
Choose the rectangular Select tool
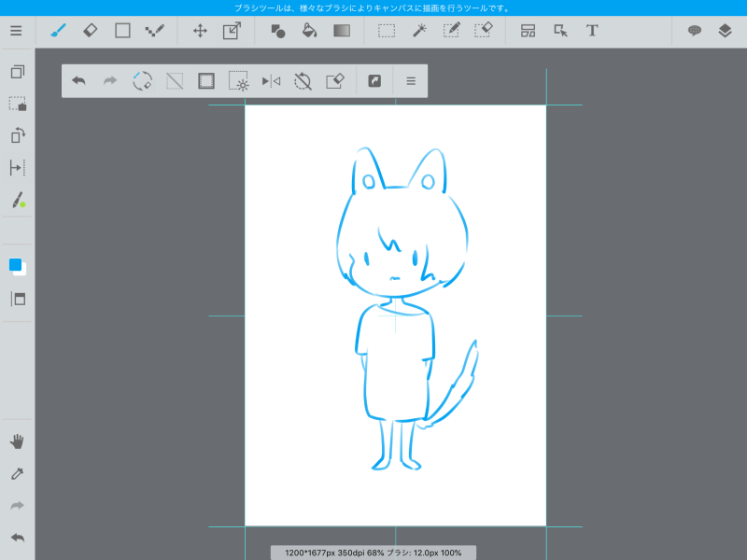pyautogui.click(x=387, y=31)
